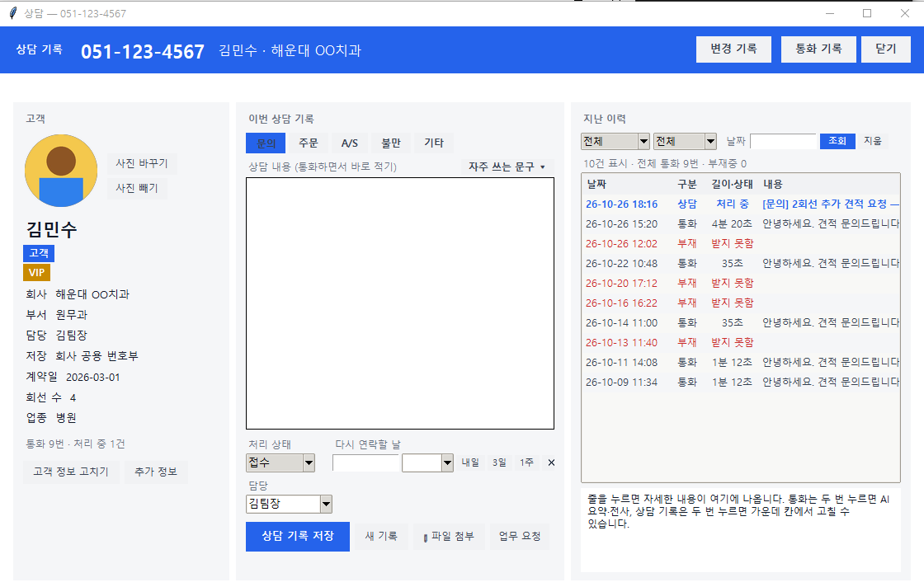Clear the callback date with X icon
The height and width of the screenshot is (587, 924).
pyautogui.click(x=551, y=463)
